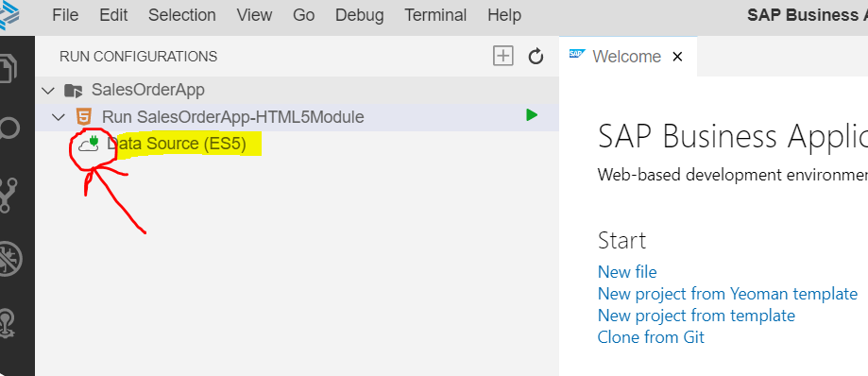Select the Data Source (ES5) item
The image size is (868, 376).
click(x=176, y=144)
